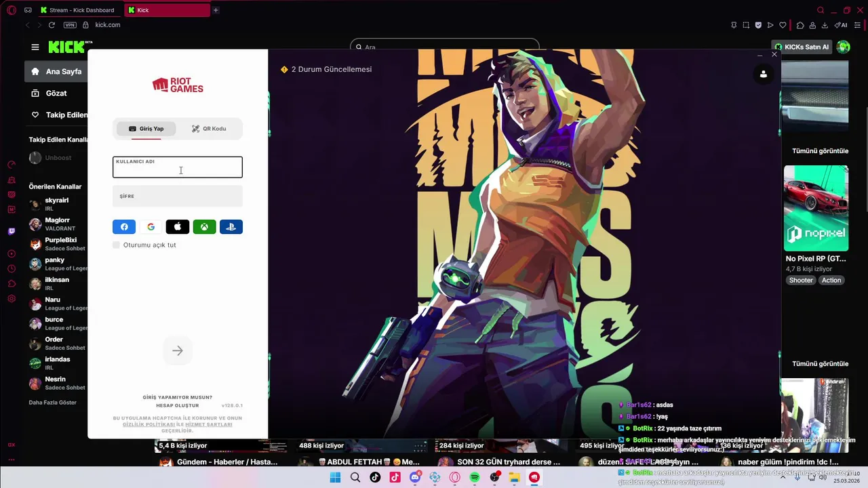Open Discord from the taskbar
The height and width of the screenshot is (488, 868).
(415, 477)
